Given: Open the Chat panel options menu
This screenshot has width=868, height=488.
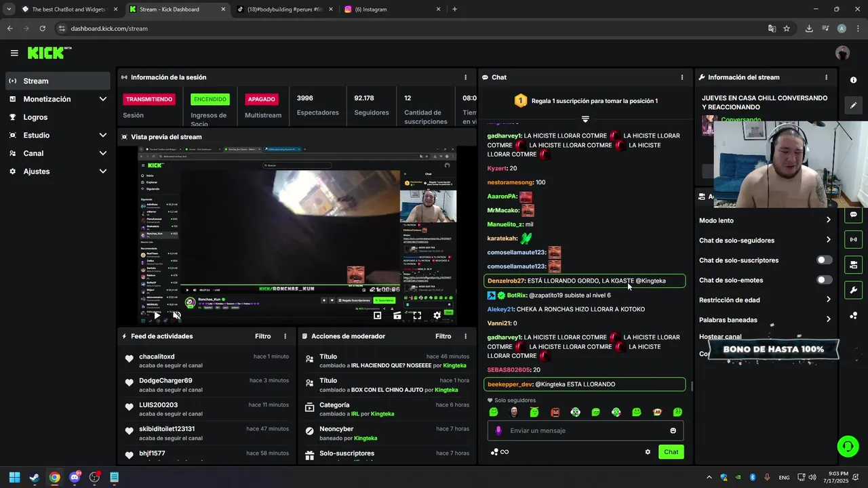Looking at the screenshot, I should (682, 77).
